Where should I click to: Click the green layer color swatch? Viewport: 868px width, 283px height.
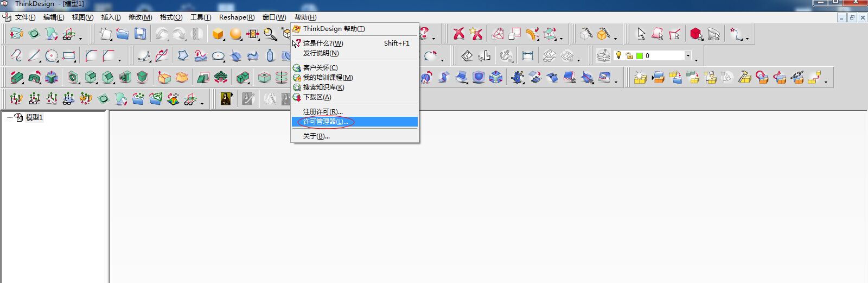pos(640,56)
